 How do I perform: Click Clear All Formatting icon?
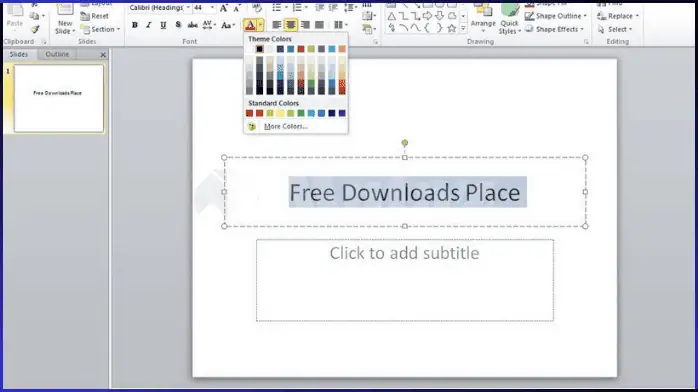click(x=257, y=8)
